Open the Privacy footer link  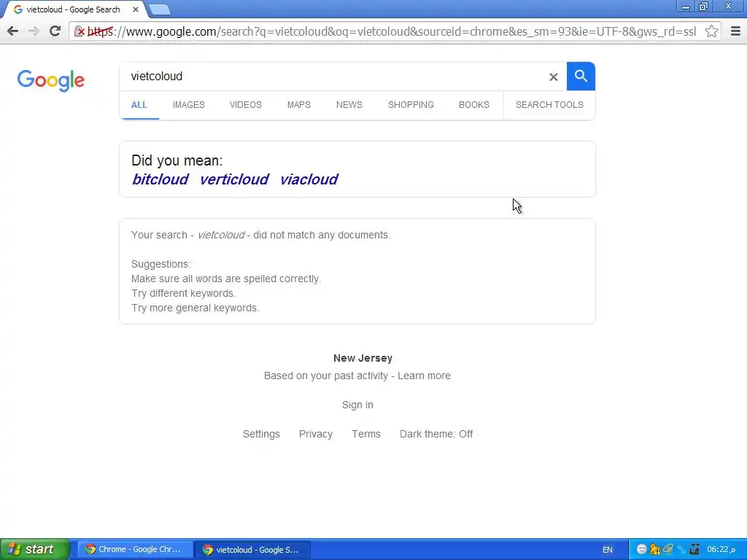(316, 434)
